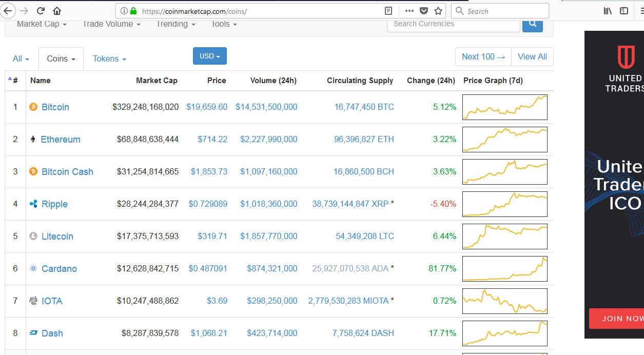The height and width of the screenshot is (355, 644).
Task: Click the site information icon in address bar
Action: [x=124, y=11]
